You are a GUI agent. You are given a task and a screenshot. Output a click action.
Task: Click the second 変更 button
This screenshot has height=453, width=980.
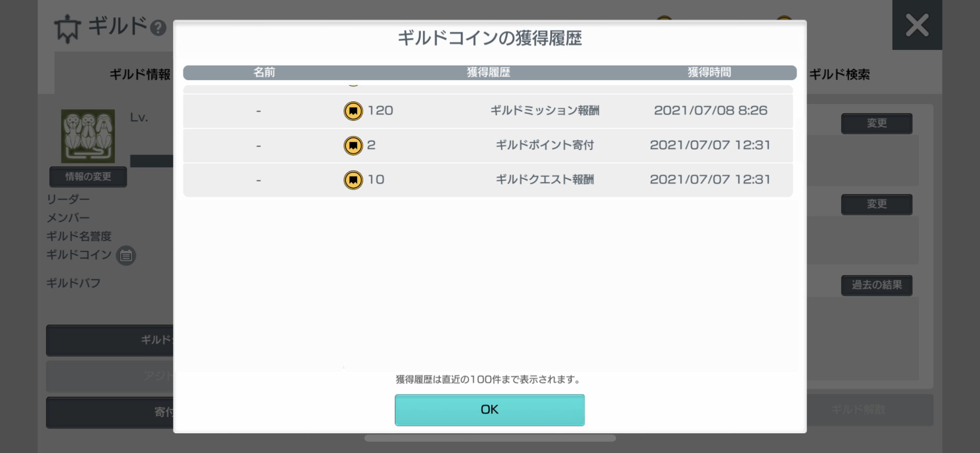pos(877,204)
